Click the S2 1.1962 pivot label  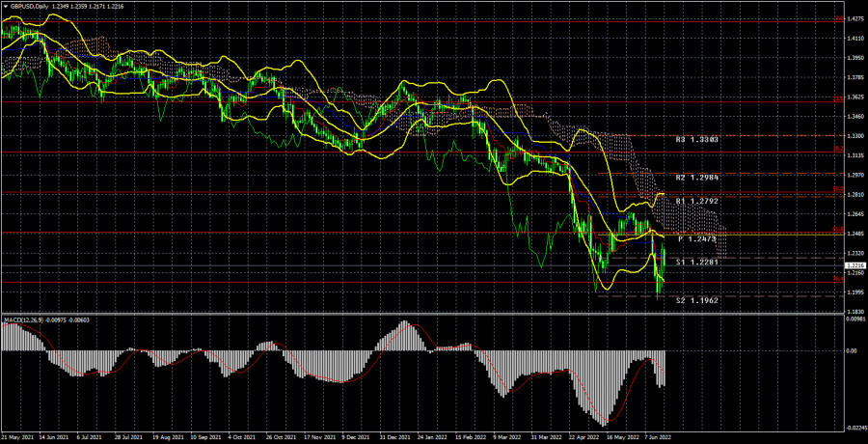coord(697,300)
